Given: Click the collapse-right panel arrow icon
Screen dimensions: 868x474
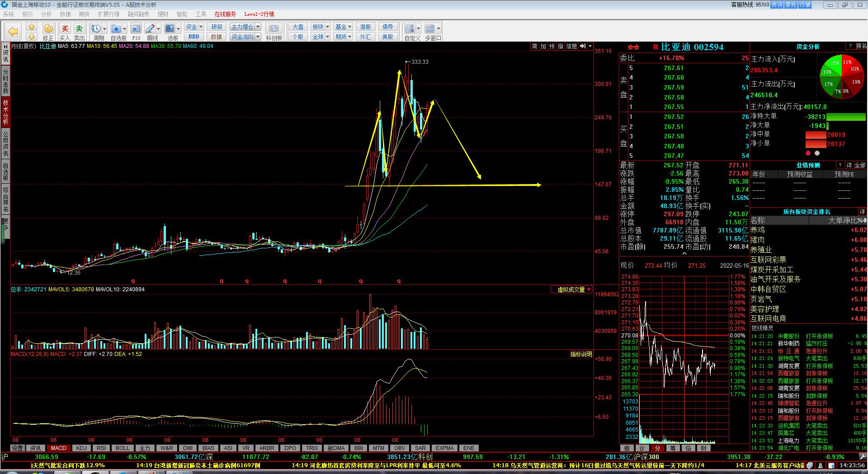Looking at the screenshot, I should point(583,46).
